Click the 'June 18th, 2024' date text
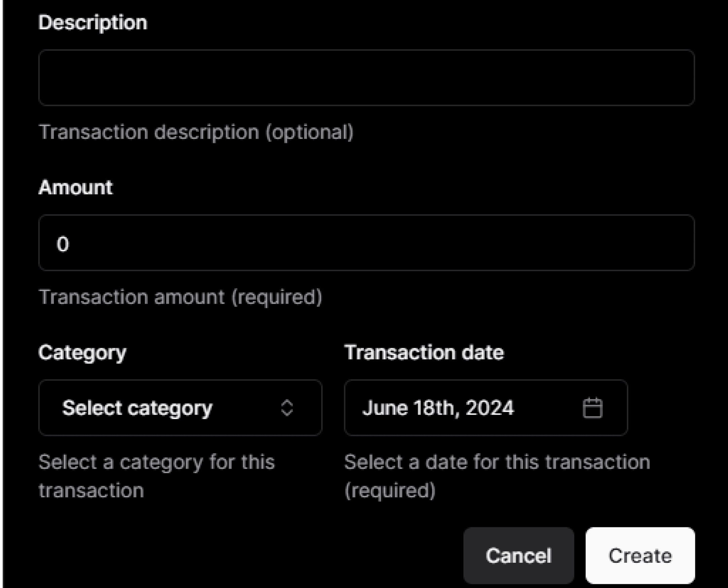 coord(438,408)
